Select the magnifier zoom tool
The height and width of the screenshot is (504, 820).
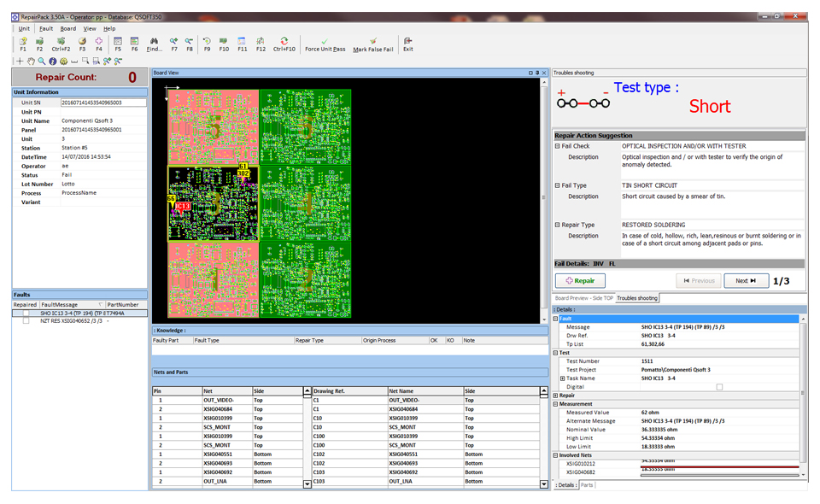coord(42,62)
